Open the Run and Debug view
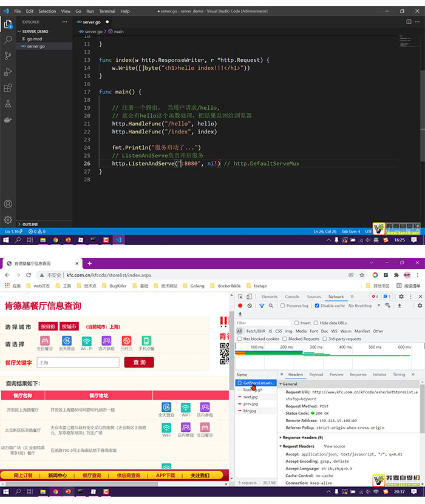 8,72
